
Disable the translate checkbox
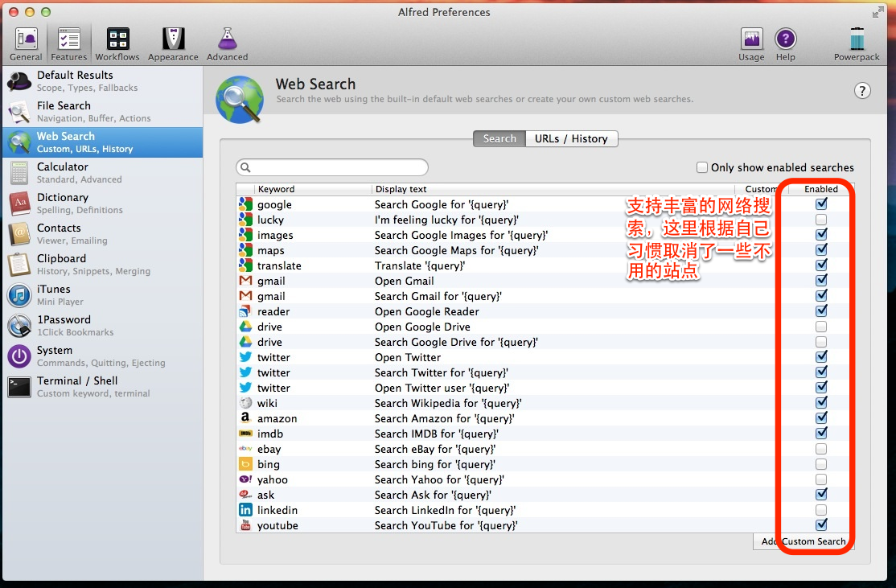coord(821,265)
